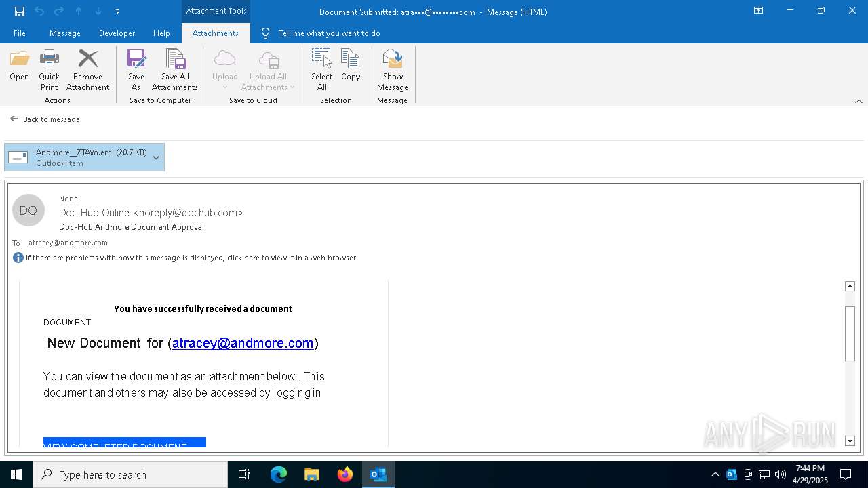
Task: Click the Save icon in title bar
Action: (x=20, y=12)
